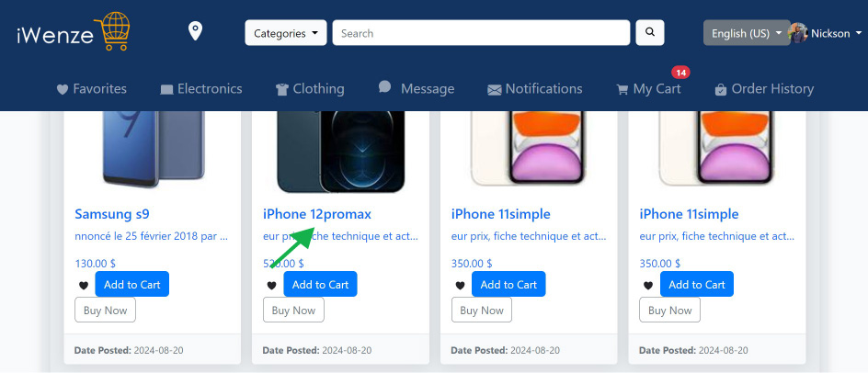The image size is (868, 373).
Task: Open Order History bag item
Action: (x=764, y=88)
